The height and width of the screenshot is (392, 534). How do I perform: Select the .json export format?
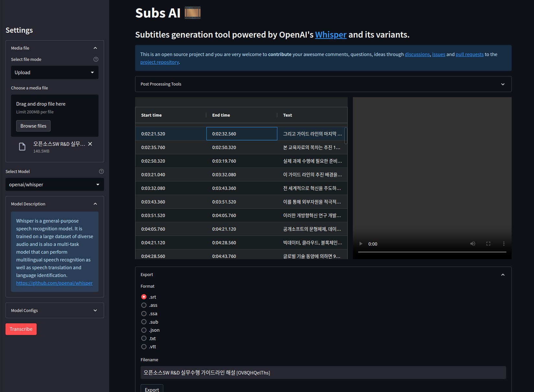tap(144, 330)
